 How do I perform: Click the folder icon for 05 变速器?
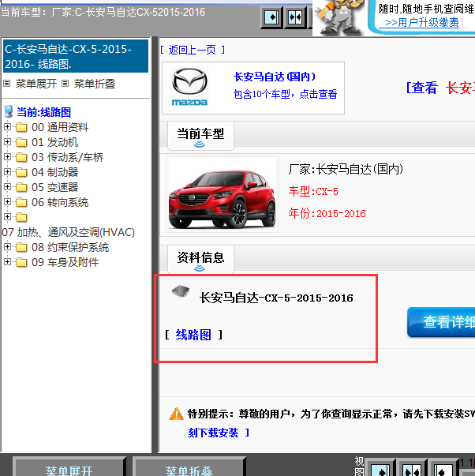point(21,187)
